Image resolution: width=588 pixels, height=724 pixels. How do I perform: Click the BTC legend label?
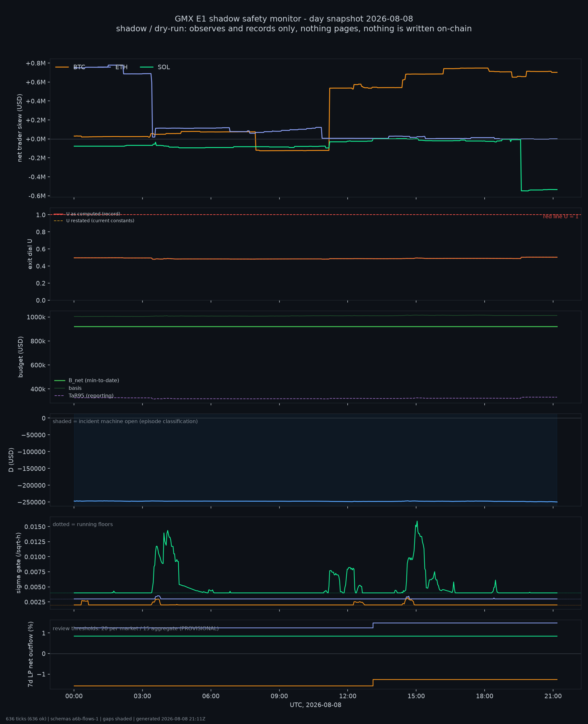(x=79, y=67)
